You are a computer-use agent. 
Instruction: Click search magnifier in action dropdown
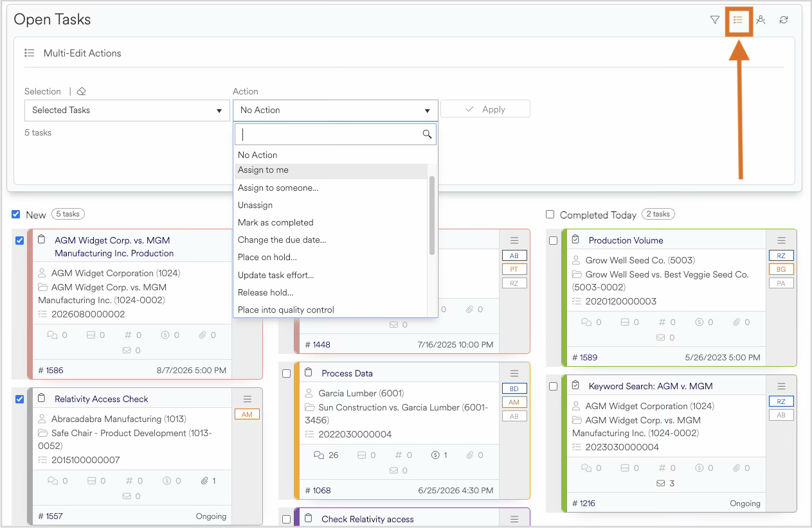point(427,134)
